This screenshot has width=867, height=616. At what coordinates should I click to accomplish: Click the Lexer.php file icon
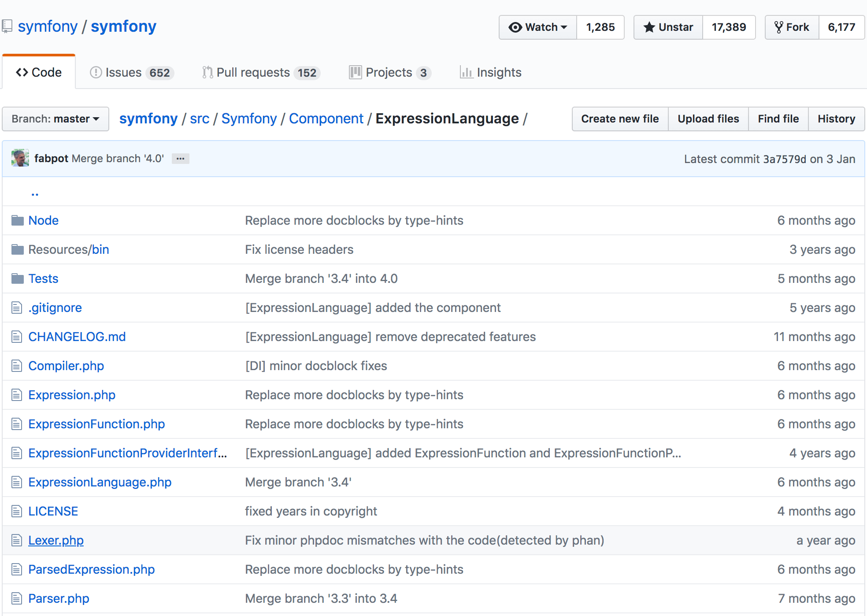[x=17, y=540]
